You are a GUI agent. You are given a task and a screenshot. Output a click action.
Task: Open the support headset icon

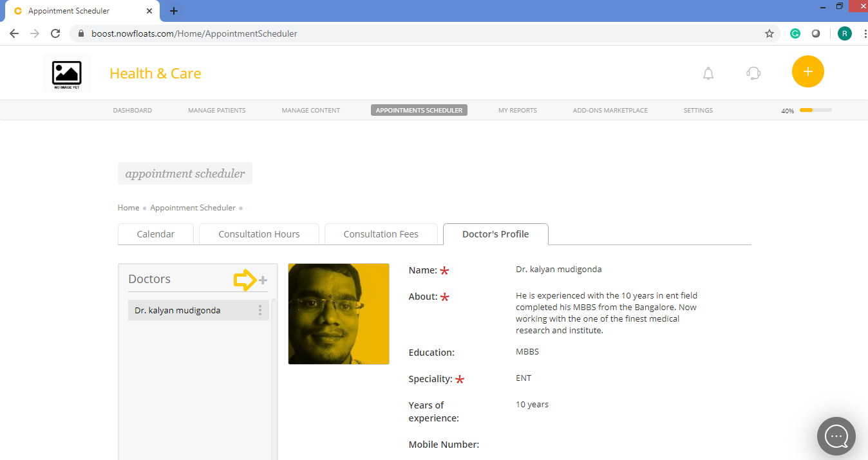tap(753, 73)
